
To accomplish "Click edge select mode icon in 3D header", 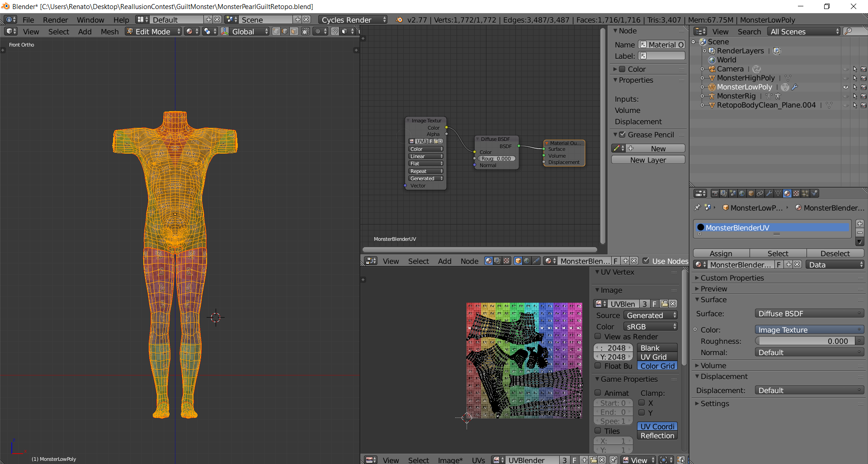I will [285, 31].
